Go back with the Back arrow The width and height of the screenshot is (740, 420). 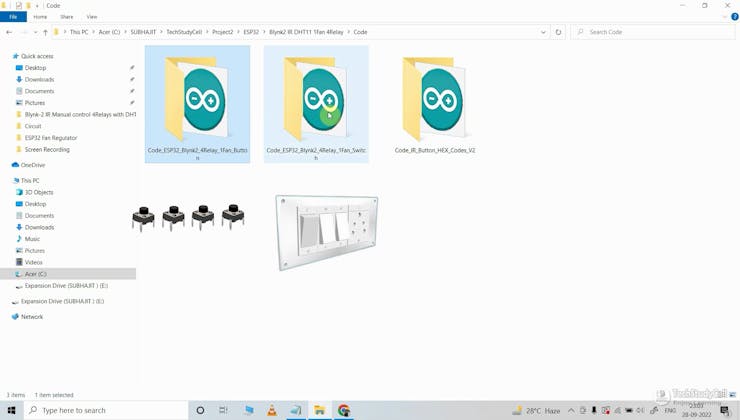tap(9, 32)
